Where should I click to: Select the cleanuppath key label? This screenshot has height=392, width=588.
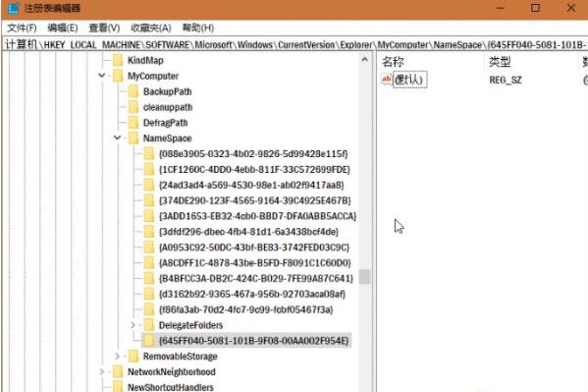[x=168, y=107]
